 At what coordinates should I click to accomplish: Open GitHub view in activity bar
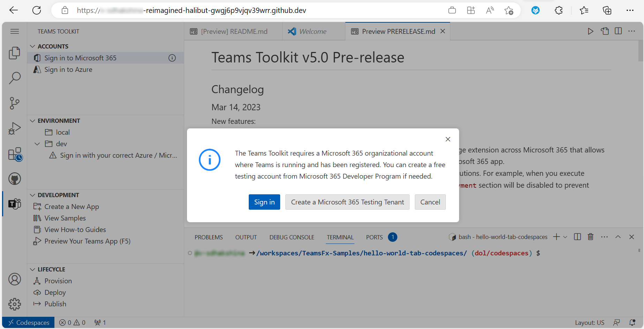(x=14, y=179)
